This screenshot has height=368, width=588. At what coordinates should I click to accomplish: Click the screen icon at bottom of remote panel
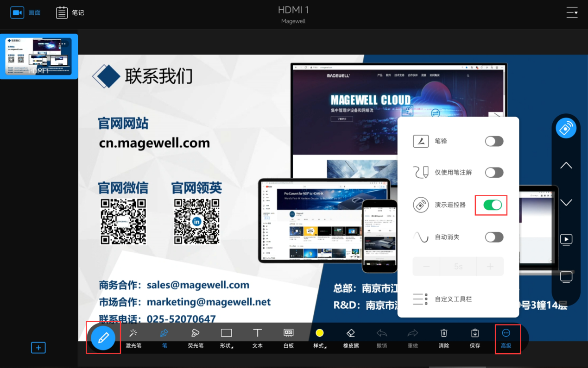point(566,277)
